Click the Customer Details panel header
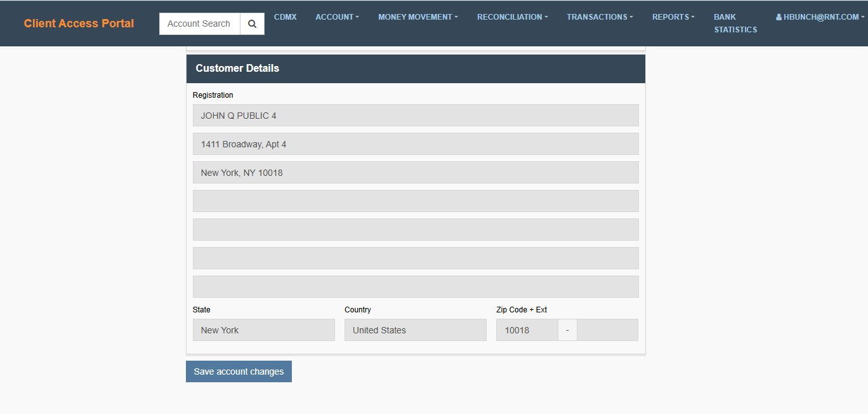 pos(416,69)
